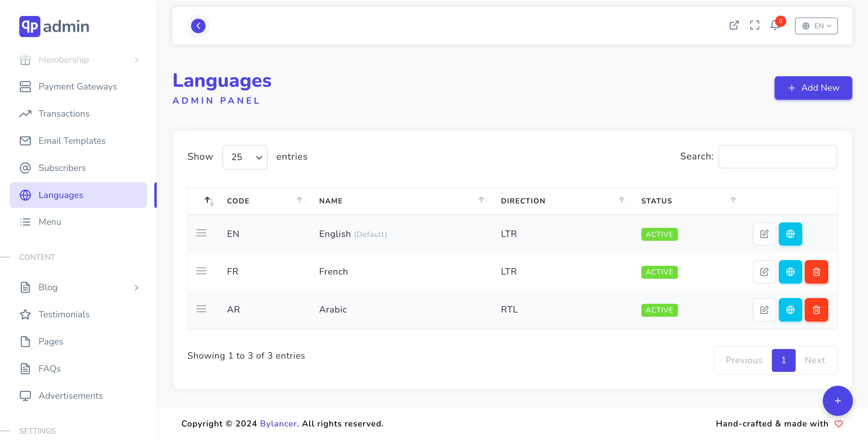Open Email Templates in sidebar
868x440 pixels.
78,141
